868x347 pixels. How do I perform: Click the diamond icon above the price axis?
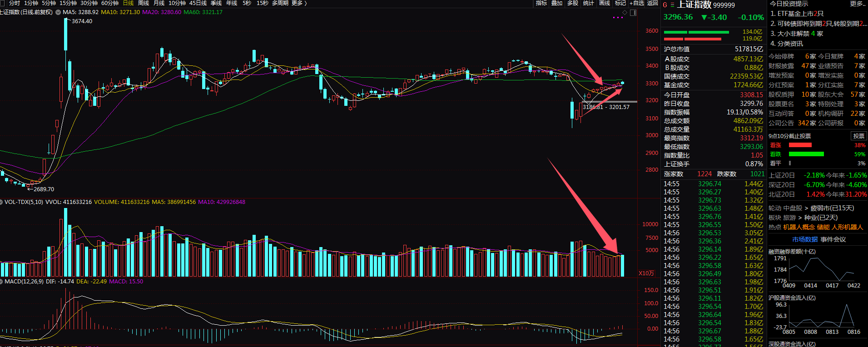click(x=625, y=12)
